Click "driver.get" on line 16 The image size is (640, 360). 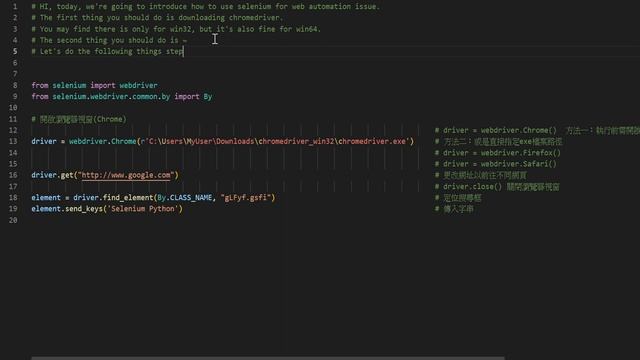[52, 175]
